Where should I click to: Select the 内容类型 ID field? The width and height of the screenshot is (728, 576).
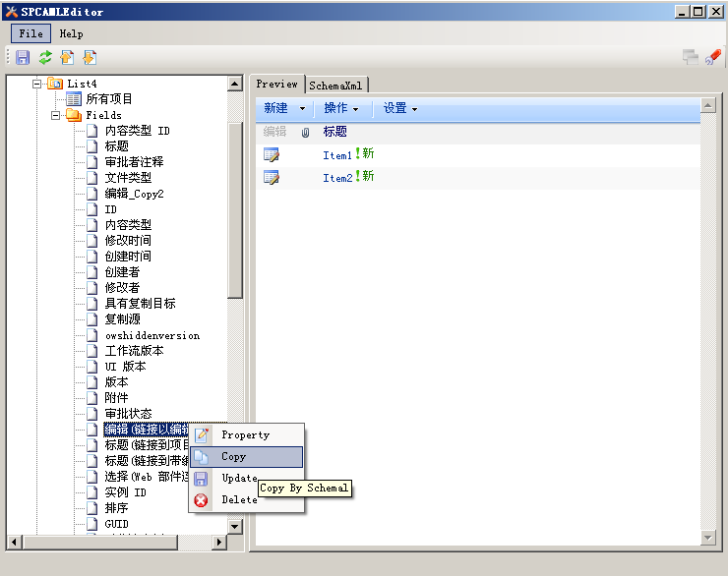[138, 131]
